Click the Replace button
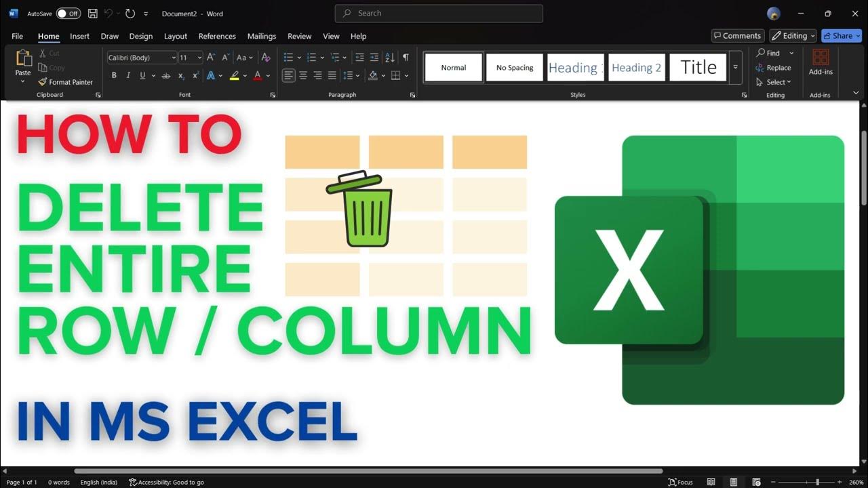Image resolution: width=868 pixels, height=488 pixels. pyautogui.click(x=774, y=68)
